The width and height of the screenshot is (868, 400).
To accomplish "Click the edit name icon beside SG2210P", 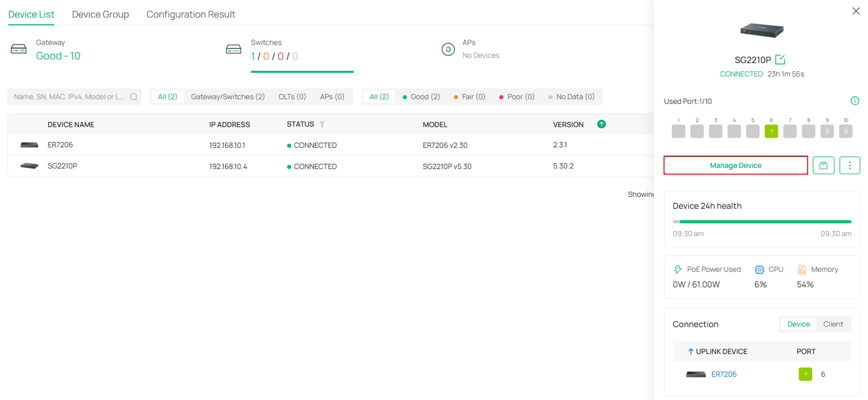I will coord(780,60).
